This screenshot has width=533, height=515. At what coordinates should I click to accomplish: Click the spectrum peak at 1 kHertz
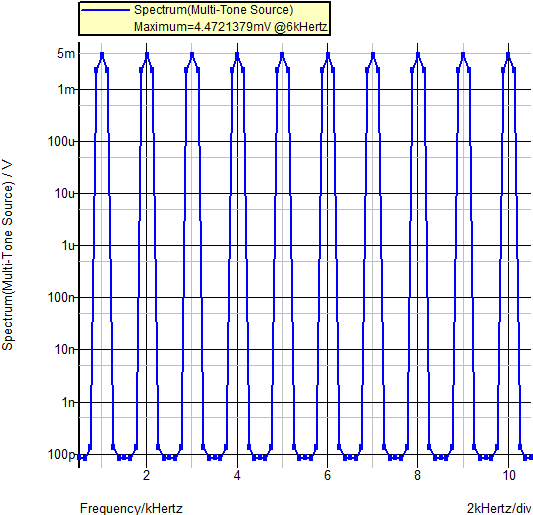pos(102,54)
